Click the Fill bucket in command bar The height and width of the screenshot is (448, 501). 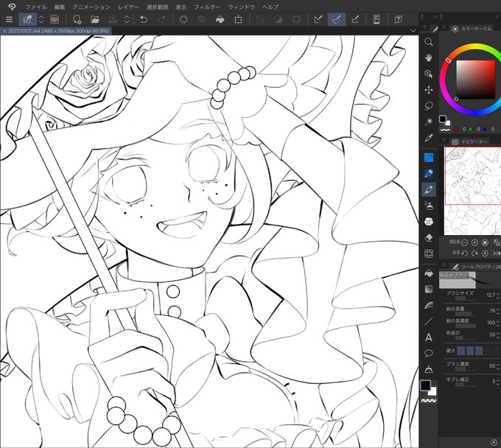tap(220, 19)
